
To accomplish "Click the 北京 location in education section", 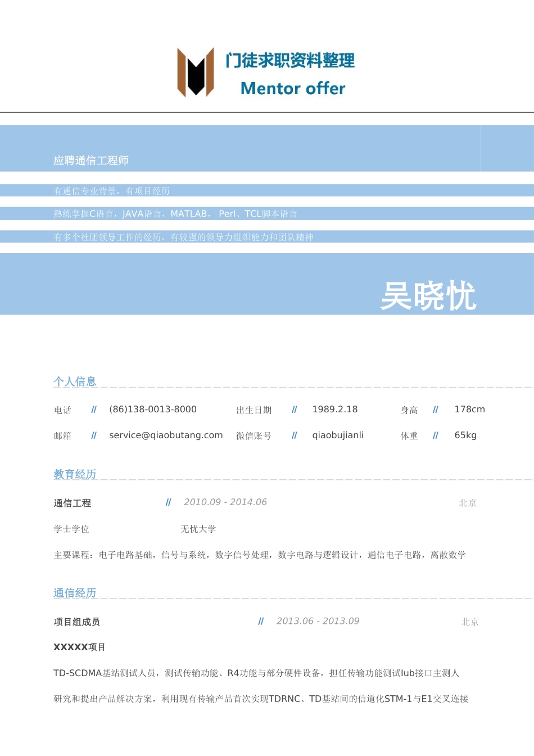I will point(468,503).
